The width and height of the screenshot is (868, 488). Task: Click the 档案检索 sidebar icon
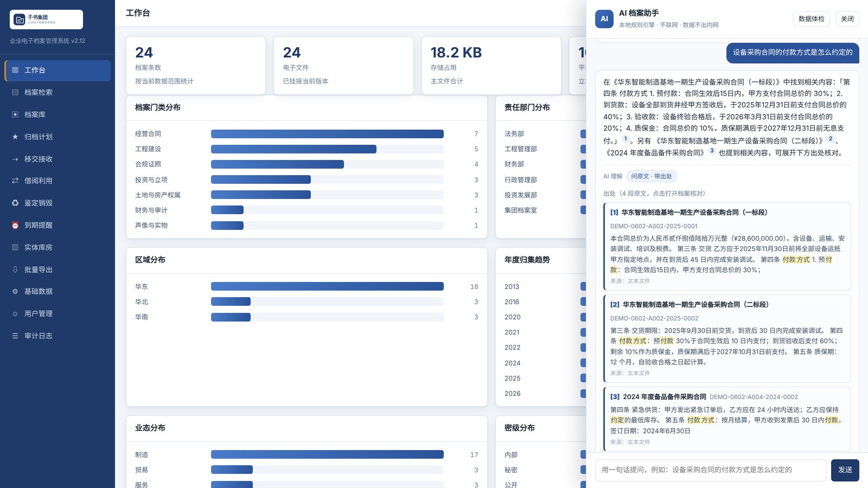[x=15, y=93]
